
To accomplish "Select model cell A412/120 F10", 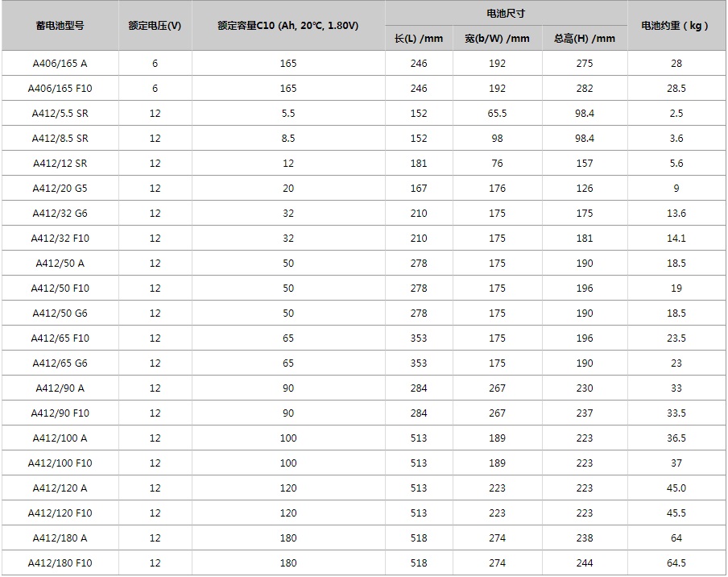I will (60, 513).
